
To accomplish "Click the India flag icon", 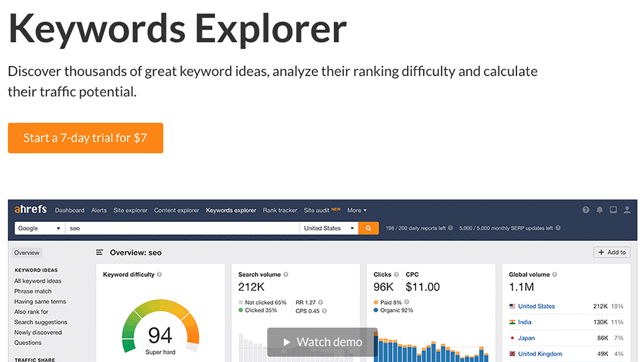I will point(512,322).
